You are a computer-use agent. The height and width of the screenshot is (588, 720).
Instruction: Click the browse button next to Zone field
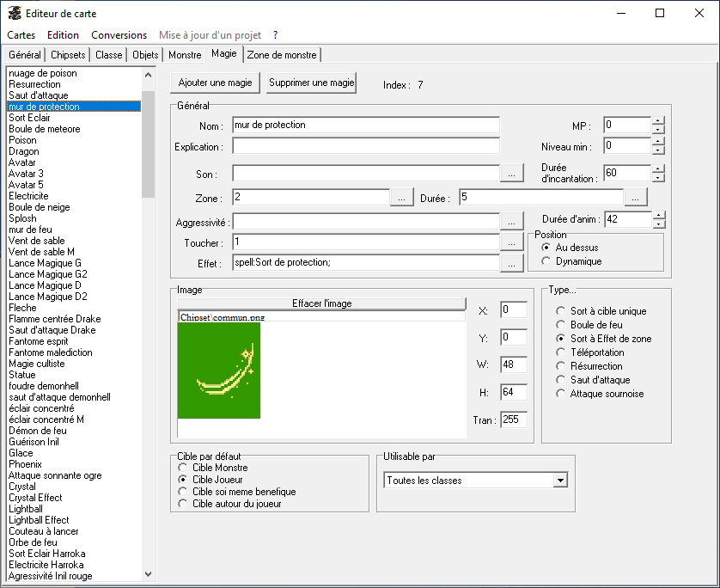tap(401, 198)
